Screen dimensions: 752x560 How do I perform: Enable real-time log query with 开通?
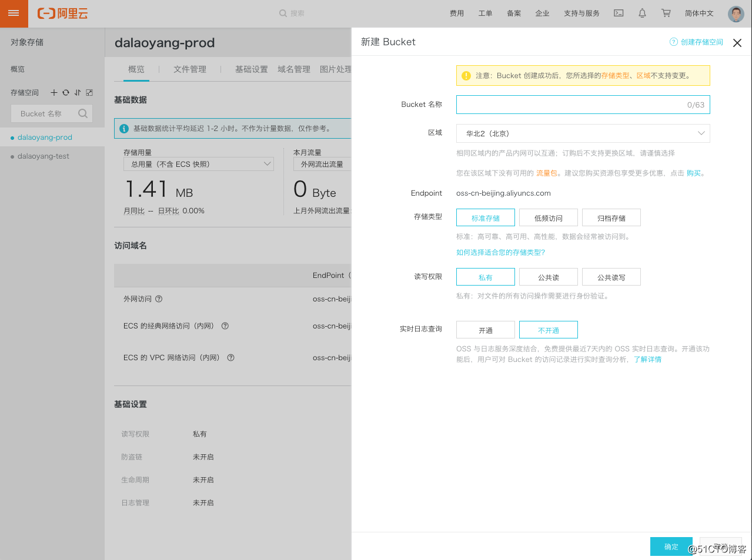486,330
